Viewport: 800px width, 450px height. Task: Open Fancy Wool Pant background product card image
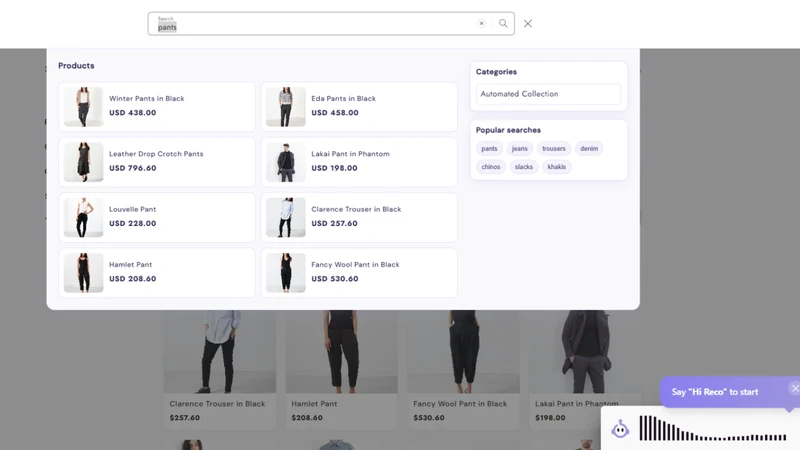(463, 352)
